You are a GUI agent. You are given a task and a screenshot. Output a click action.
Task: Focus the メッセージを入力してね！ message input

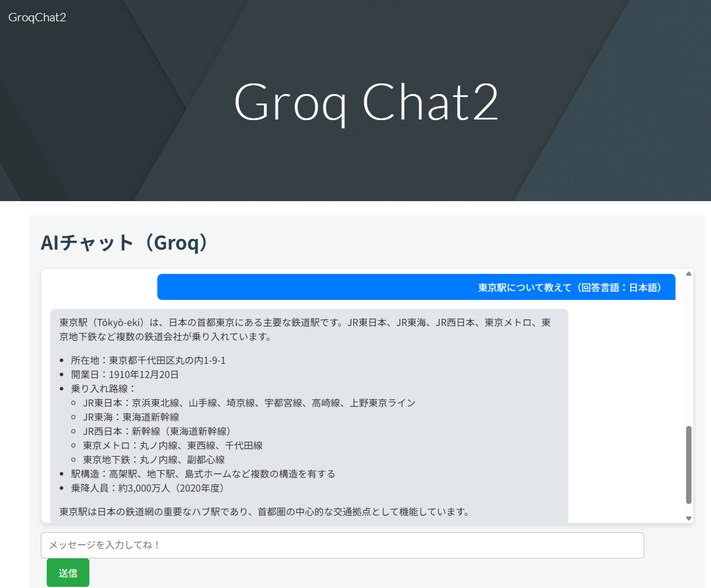(342, 545)
